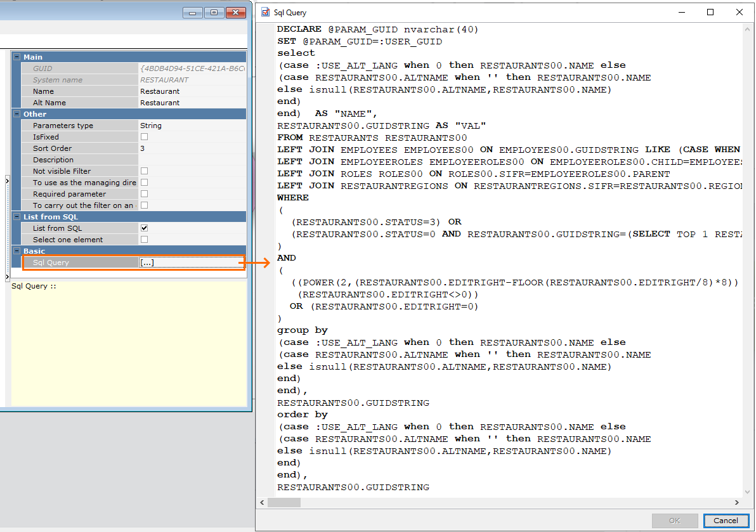Collapse the Basic section
Image resolution: width=756 pixels, height=532 pixels.
(x=17, y=250)
